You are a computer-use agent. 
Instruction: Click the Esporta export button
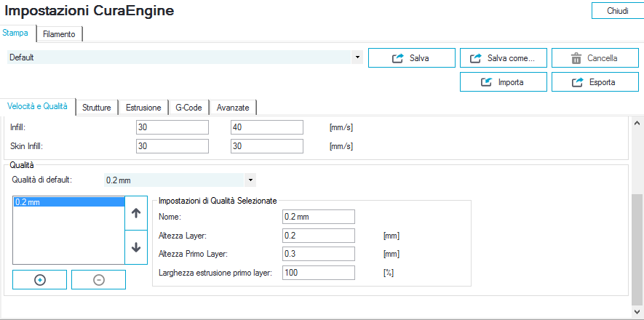pos(595,82)
